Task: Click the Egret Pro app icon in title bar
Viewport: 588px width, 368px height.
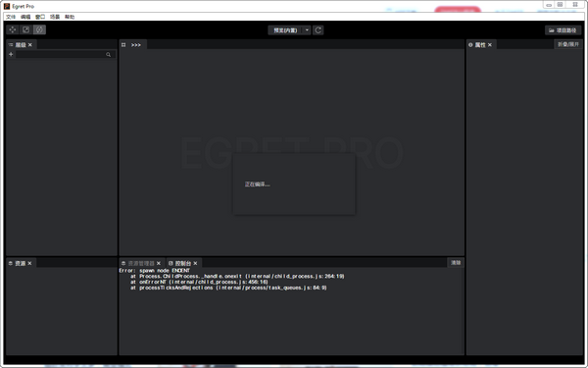Action: tap(7, 6)
